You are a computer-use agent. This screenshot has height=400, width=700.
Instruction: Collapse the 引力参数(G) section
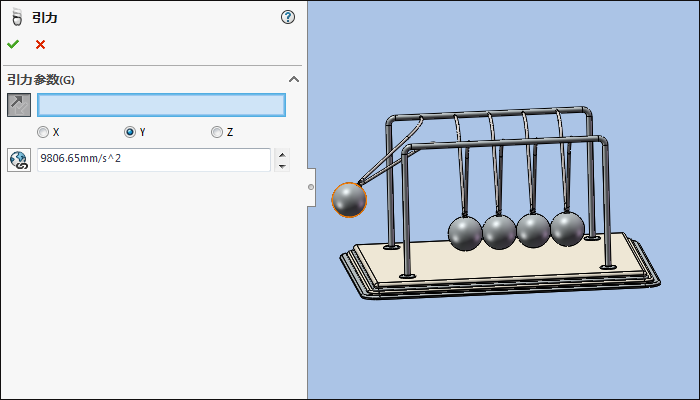[x=294, y=79]
